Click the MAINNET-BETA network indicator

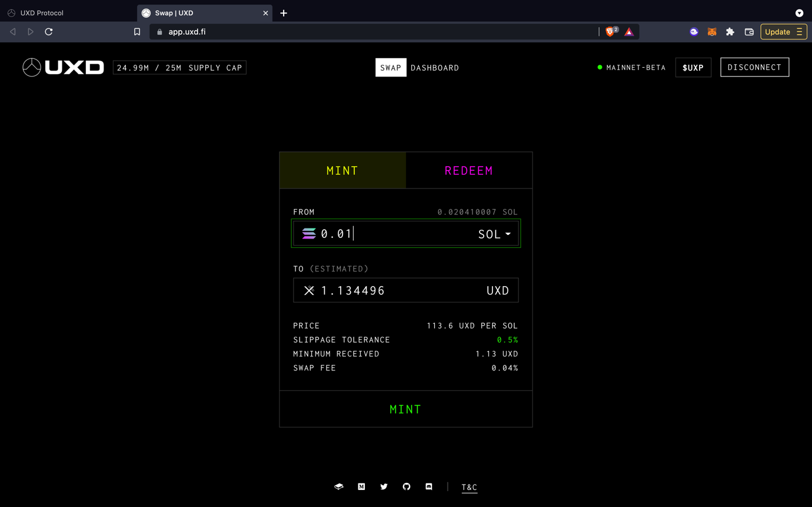tap(631, 67)
